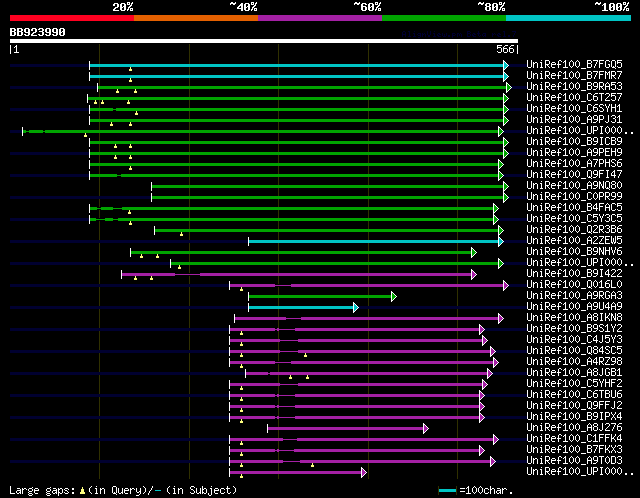Click the purple ~60% legend segment
Image resolution: width=640 pixels, height=498 pixels.
(x=320, y=18)
